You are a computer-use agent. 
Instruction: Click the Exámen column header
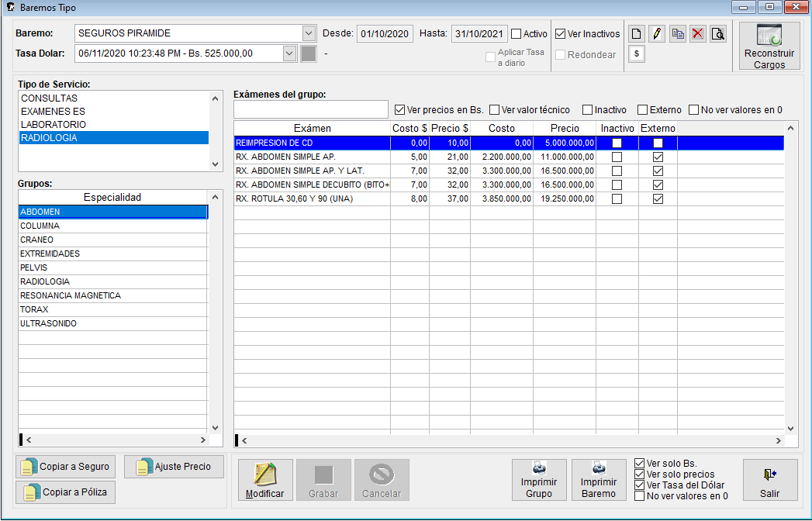click(x=313, y=129)
